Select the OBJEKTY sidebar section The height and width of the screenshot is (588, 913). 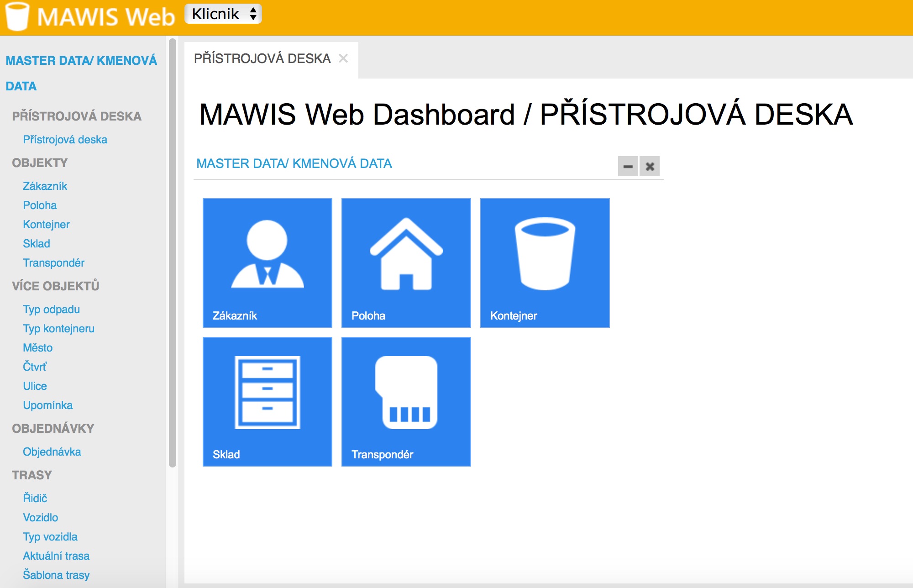click(40, 163)
